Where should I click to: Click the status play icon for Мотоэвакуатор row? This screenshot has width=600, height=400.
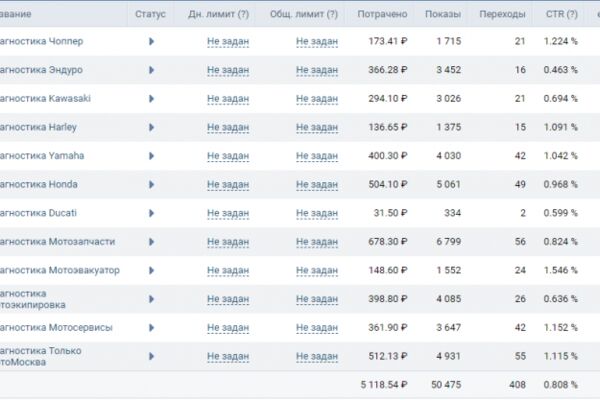(x=151, y=271)
